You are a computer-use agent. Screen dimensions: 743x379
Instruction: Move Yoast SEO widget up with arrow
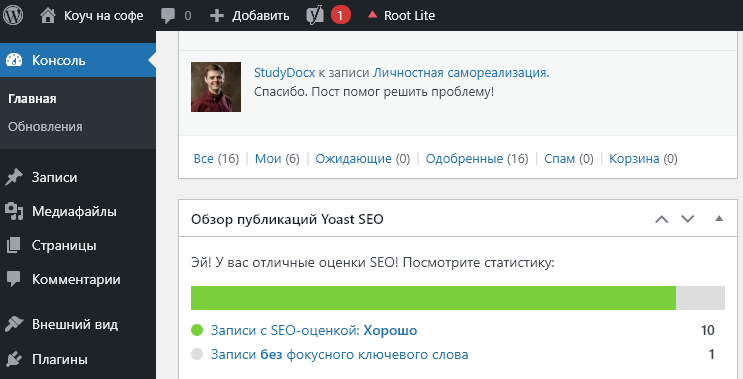(x=661, y=219)
